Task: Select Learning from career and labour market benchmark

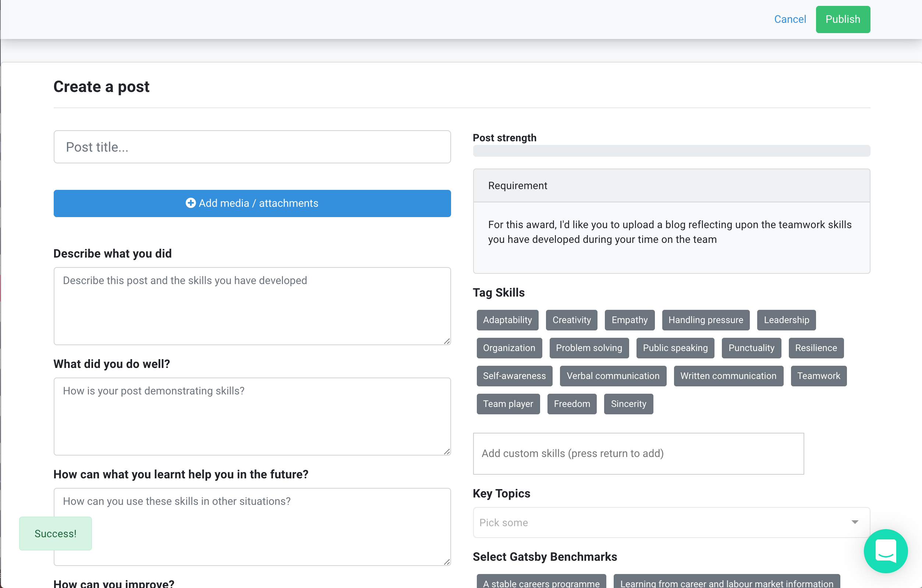Action: tap(727, 581)
